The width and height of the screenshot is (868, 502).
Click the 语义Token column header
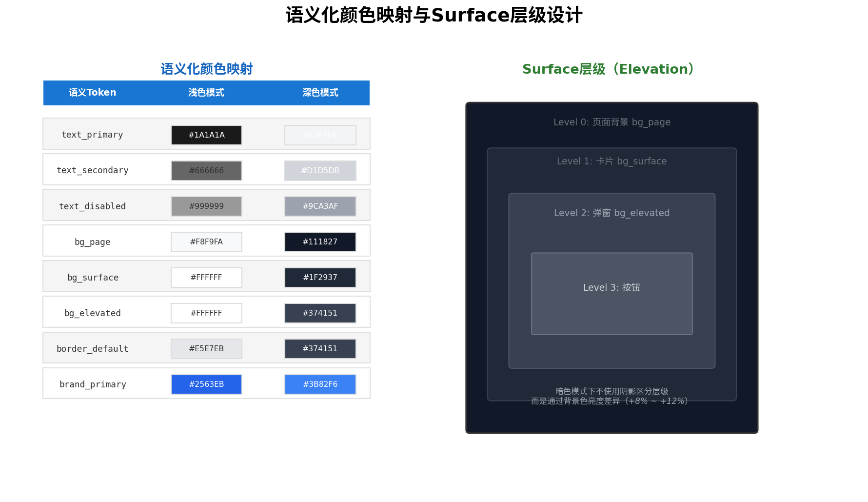92,93
